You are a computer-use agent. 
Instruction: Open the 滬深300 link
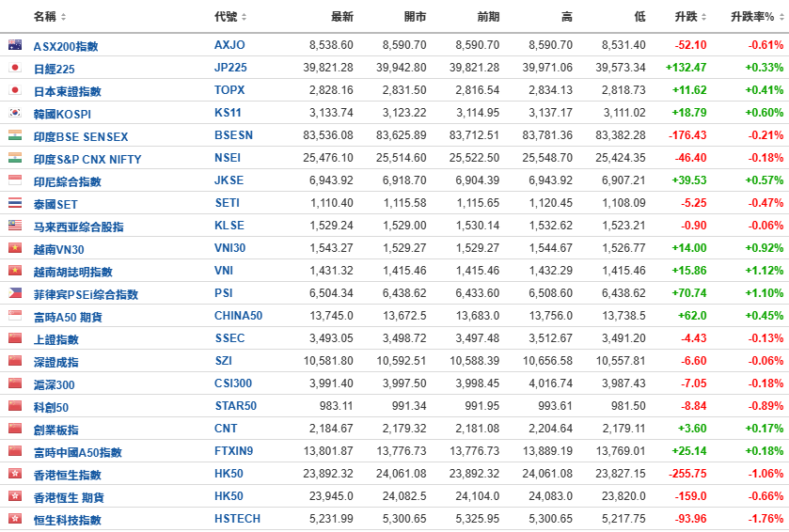tap(54, 384)
